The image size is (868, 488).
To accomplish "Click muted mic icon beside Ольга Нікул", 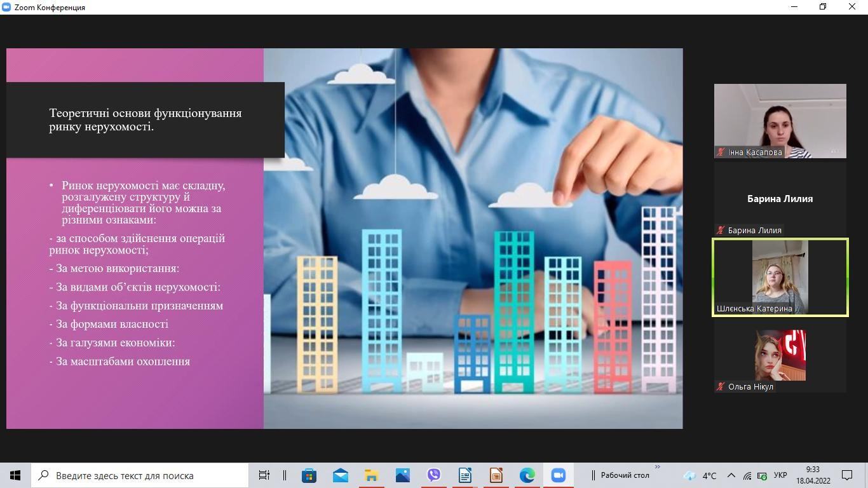I will (x=721, y=386).
